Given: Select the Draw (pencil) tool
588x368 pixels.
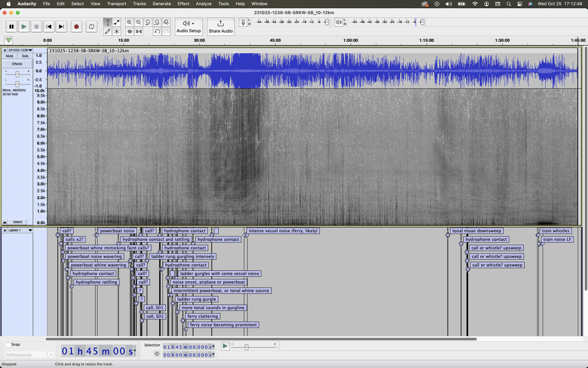Looking at the screenshot, I should pyautogui.click(x=108, y=32).
